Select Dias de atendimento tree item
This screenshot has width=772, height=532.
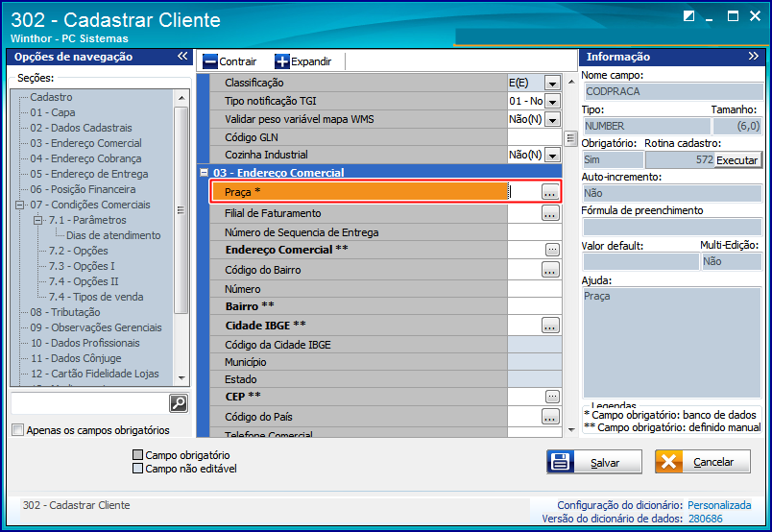(x=113, y=235)
